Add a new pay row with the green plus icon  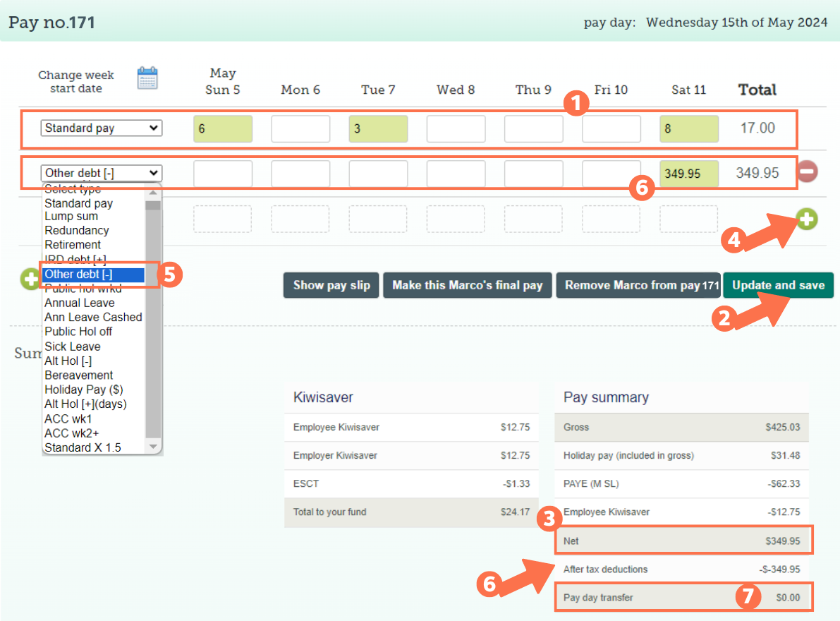[x=806, y=219]
